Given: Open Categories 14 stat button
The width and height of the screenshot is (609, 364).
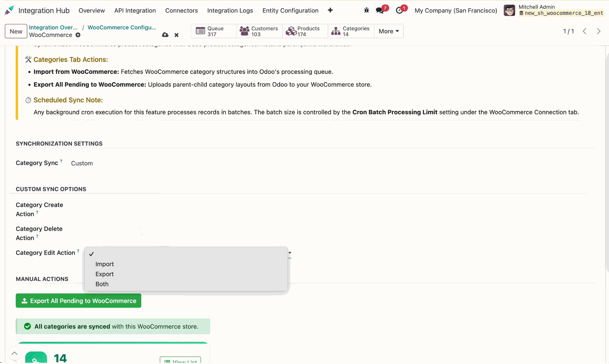Looking at the screenshot, I should (351, 31).
